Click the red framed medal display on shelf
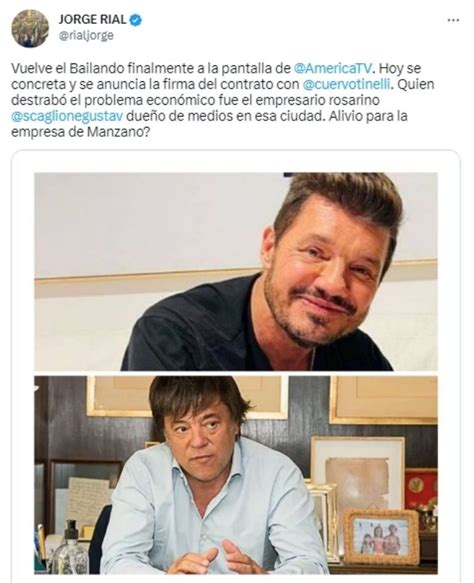Screen dimensions: 474x583 421,491
